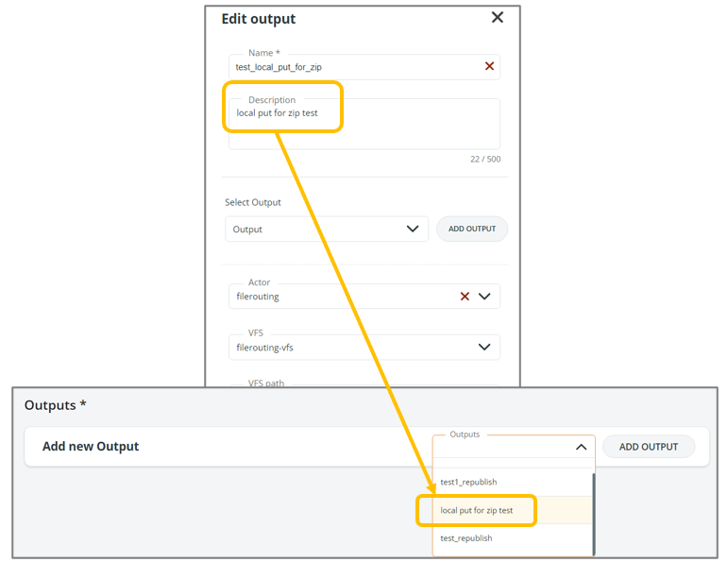This screenshot has width=728, height=562.
Task: Click the Name input field
Action: click(354, 67)
